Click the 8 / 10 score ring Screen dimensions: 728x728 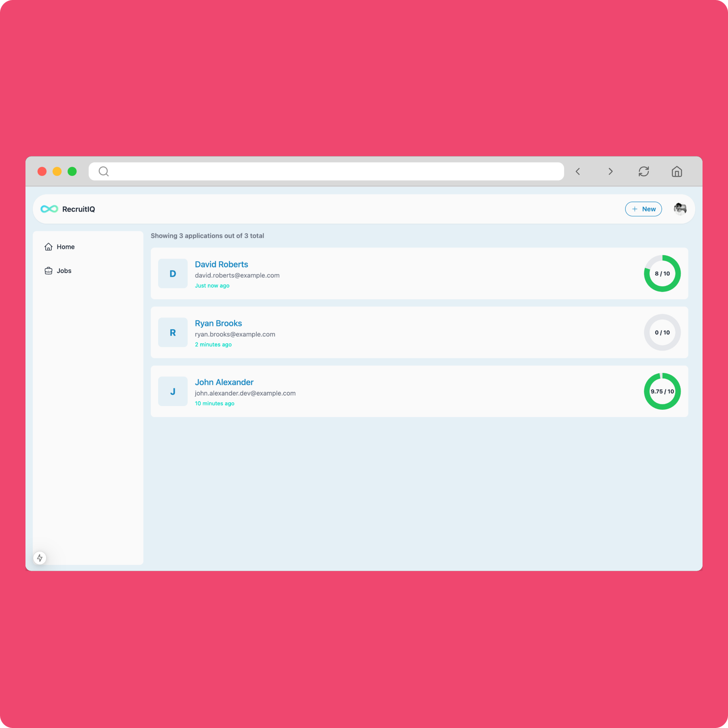click(x=662, y=273)
